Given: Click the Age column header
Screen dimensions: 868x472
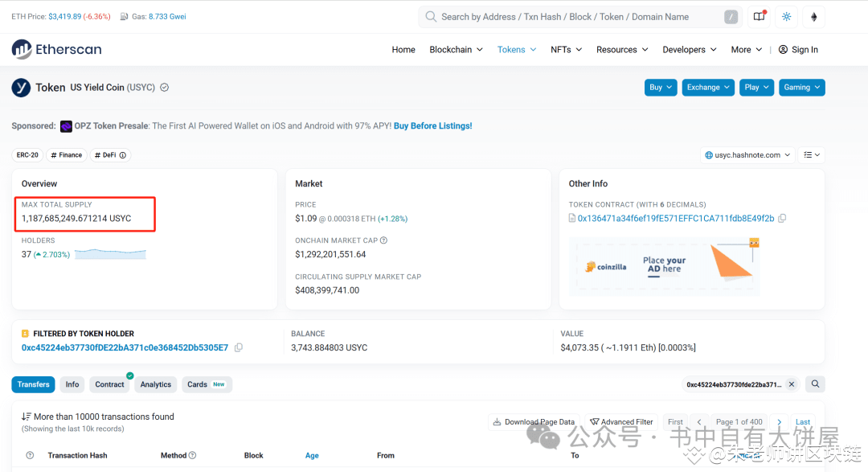Looking at the screenshot, I should pyautogui.click(x=312, y=455).
